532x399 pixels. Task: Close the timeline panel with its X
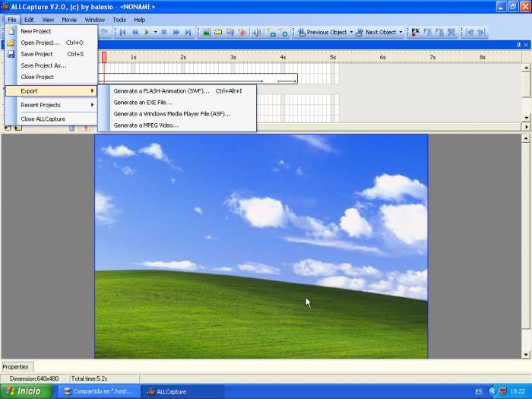(526, 45)
